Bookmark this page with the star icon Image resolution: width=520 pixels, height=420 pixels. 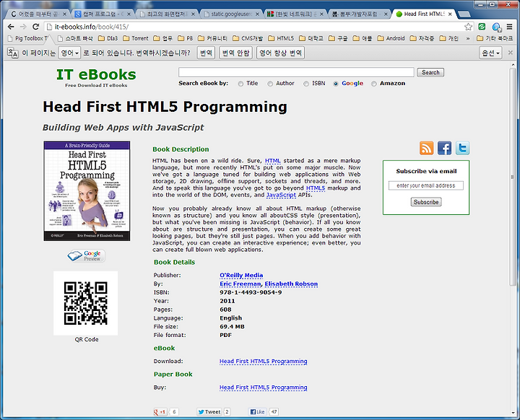click(x=468, y=27)
